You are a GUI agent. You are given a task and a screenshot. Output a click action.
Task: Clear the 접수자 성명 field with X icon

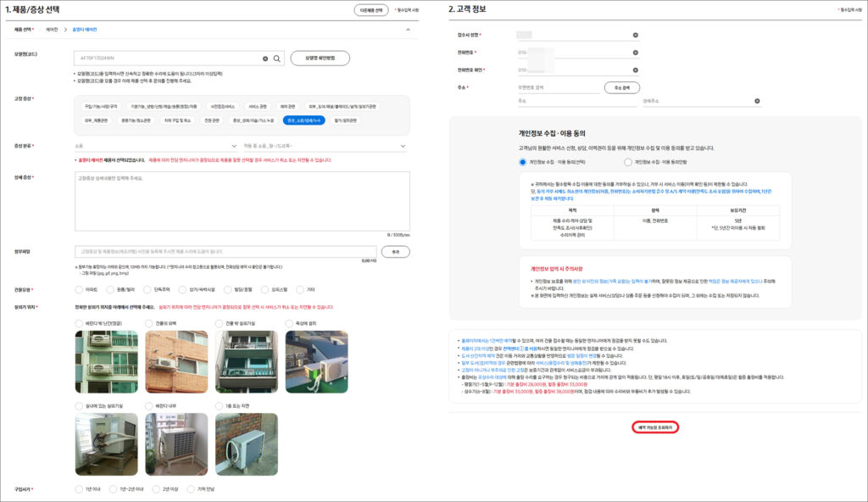635,35
